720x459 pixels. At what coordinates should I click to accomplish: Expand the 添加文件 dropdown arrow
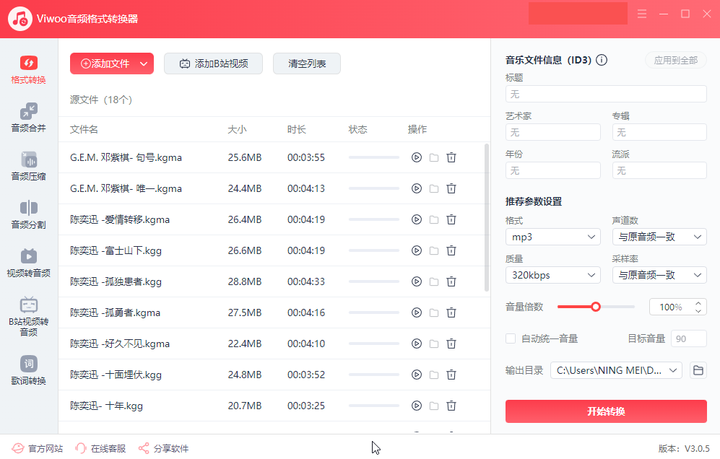point(144,64)
